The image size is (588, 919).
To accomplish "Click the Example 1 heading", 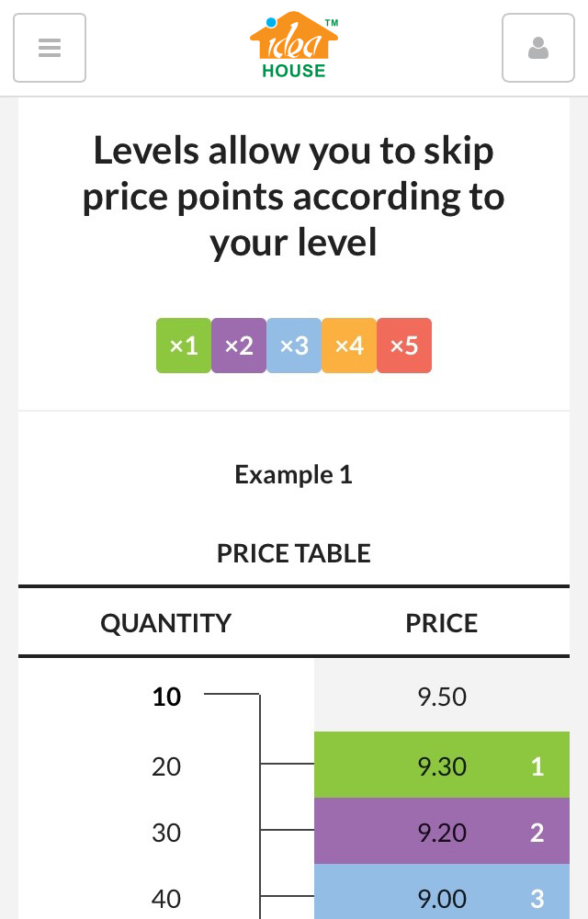I will pos(294,474).
